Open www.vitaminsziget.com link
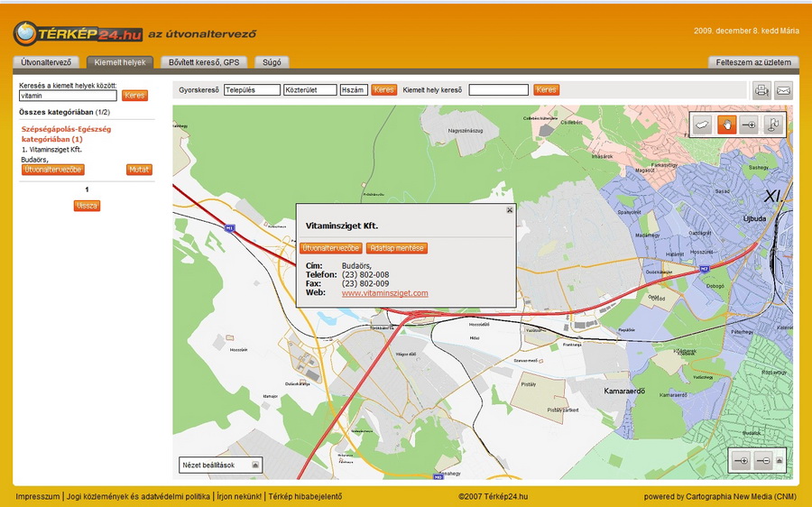Screen dimensions: 812x507 point(384,293)
